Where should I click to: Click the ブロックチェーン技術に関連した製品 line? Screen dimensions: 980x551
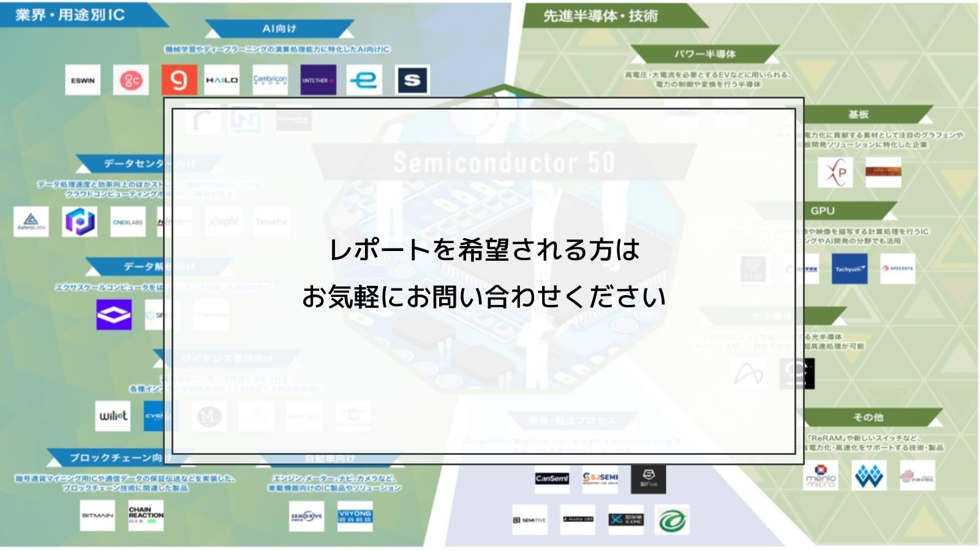126,489
